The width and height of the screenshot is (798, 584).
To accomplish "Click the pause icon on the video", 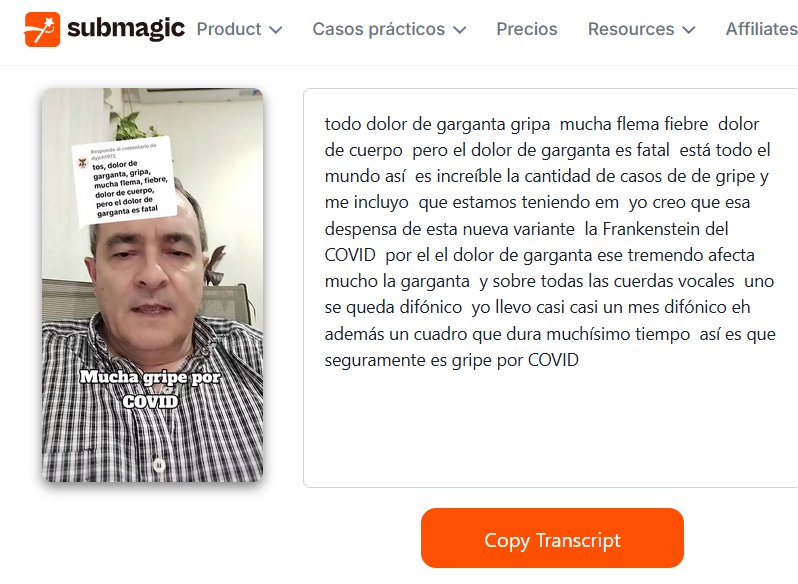I will pyautogui.click(x=159, y=464).
